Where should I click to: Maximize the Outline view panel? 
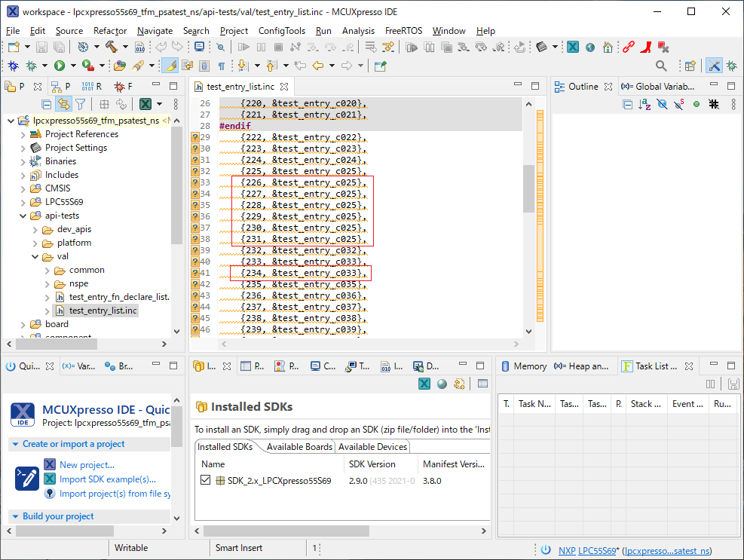pos(730,87)
